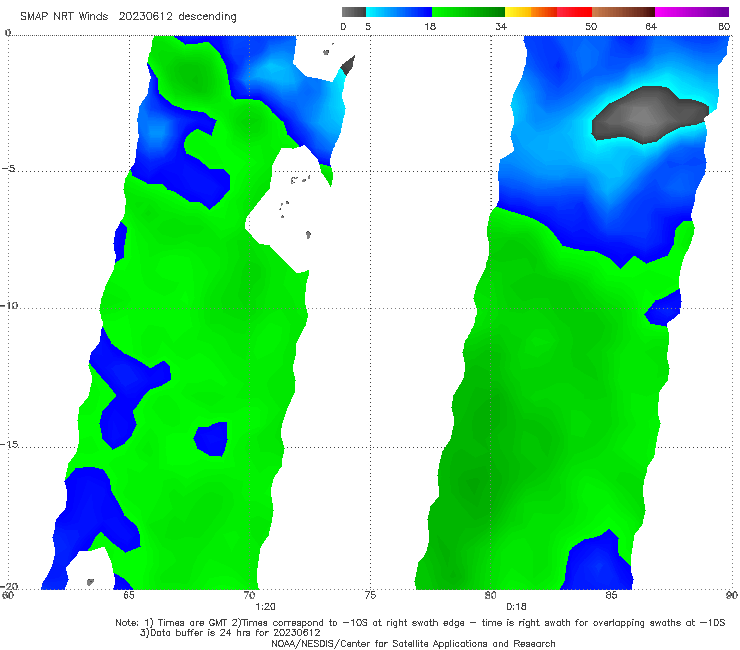This screenshot has width=740, height=650.
Task: Click the '65' longitude axis label
Action: coord(128,595)
